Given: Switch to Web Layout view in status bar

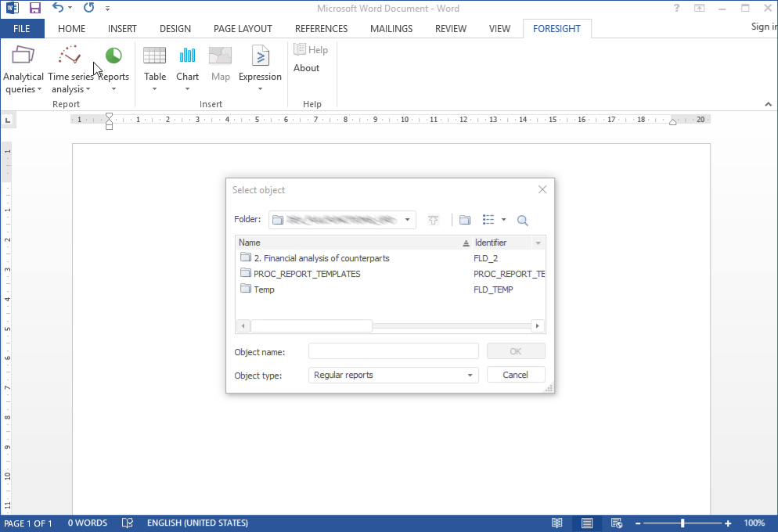Looking at the screenshot, I should click(x=617, y=523).
